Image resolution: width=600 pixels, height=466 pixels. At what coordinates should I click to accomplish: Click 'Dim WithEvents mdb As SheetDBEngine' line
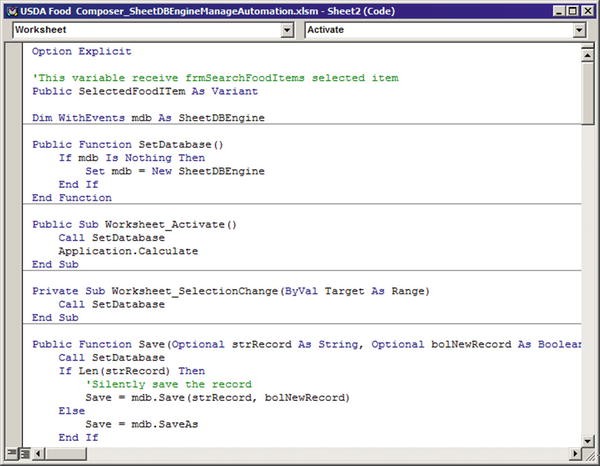(x=148, y=118)
